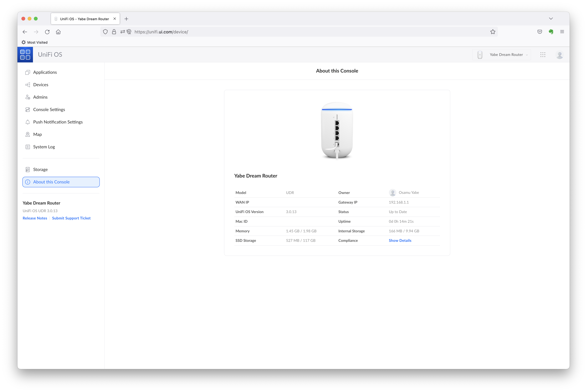Save page to Pocket icon
Screen dimensions: 587x392
tap(539, 32)
